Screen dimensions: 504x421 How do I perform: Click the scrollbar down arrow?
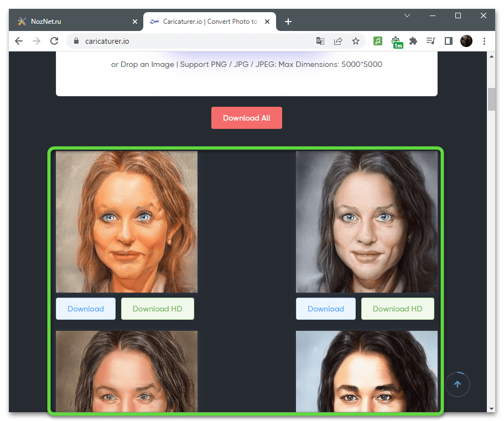(491, 408)
